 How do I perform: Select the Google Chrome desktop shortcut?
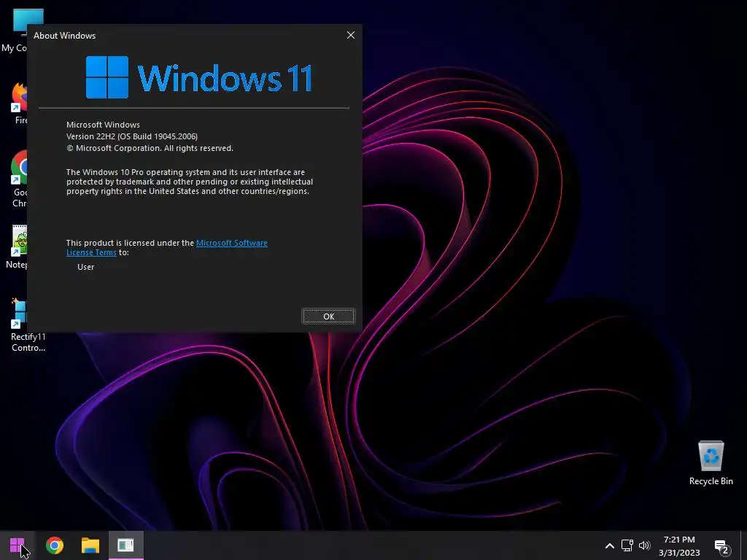tap(19, 179)
